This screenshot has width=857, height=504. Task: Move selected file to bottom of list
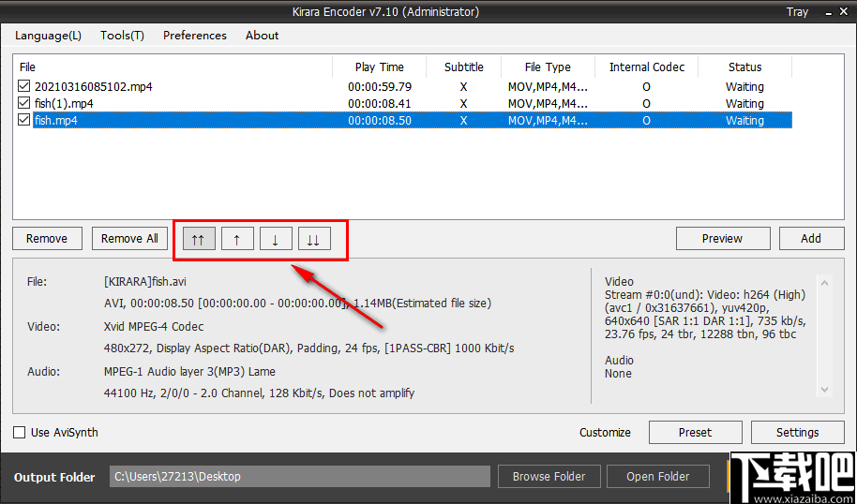(x=314, y=239)
